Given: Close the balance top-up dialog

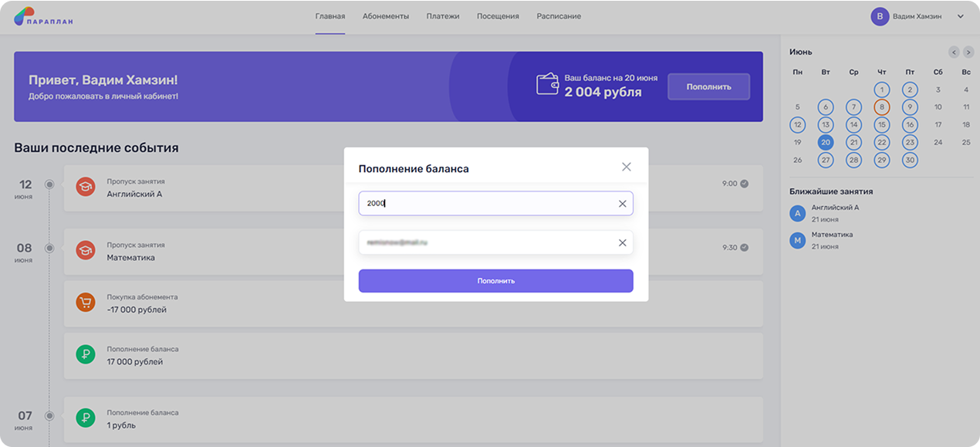Looking at the screenshot, I should tap(626, 168).
